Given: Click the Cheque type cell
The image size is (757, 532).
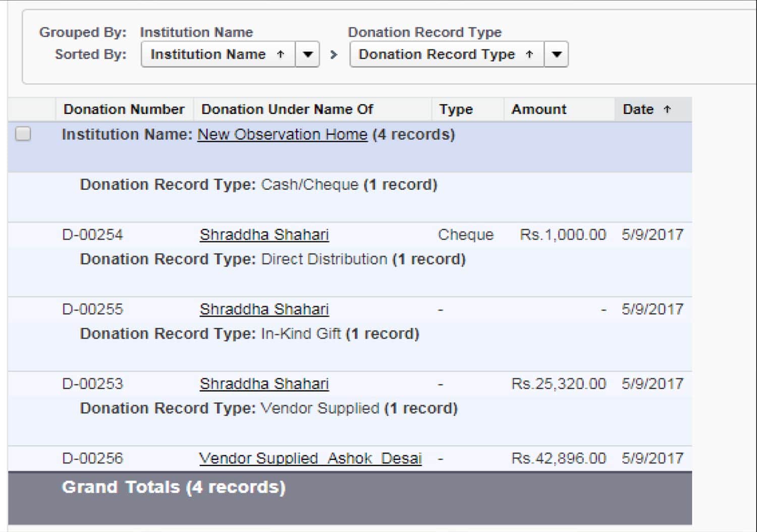Looking at the screenshot, I should [x=465, y=235].
